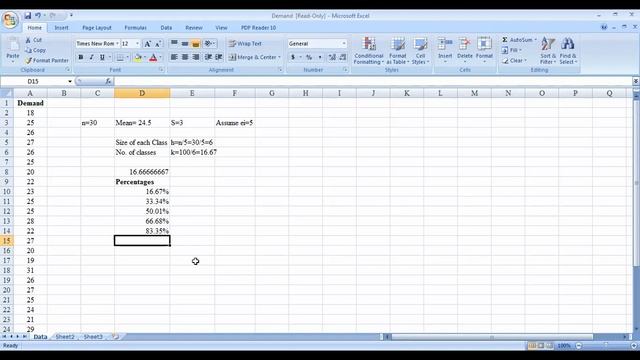Pick the font color swatch
This screenshot has height=360, width=640.
(153, 58)
